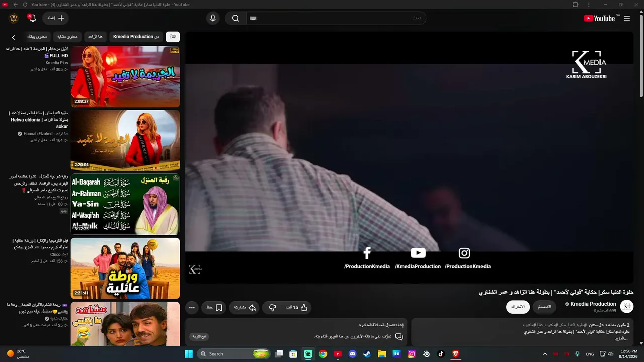Viewport: 644px width, 362px height.
Task: Show more filter chips with the arrow
Action: click(14, 37)
